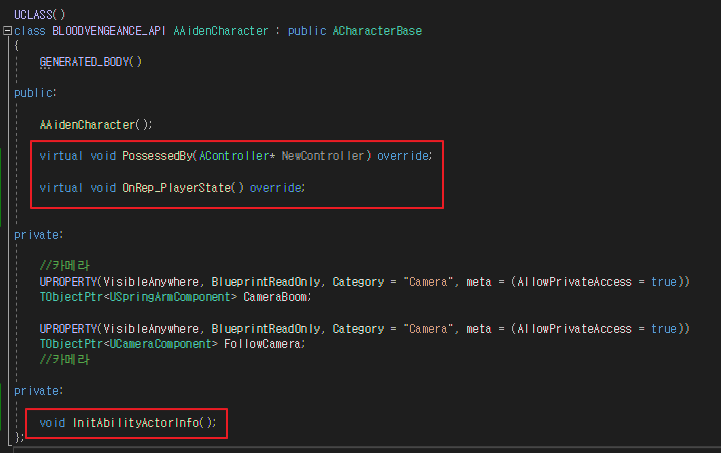Click the virtual keyword on the PossessedBy line

point(61,156)
